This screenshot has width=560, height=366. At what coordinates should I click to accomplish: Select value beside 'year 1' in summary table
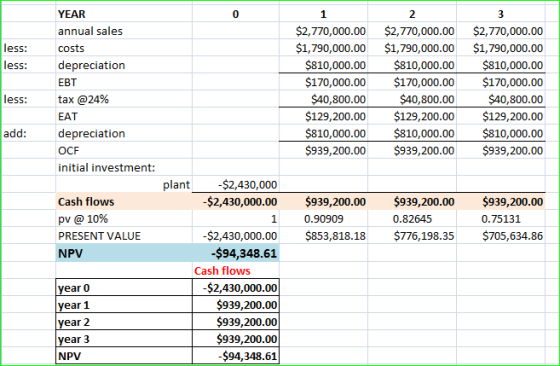point(235,305)
